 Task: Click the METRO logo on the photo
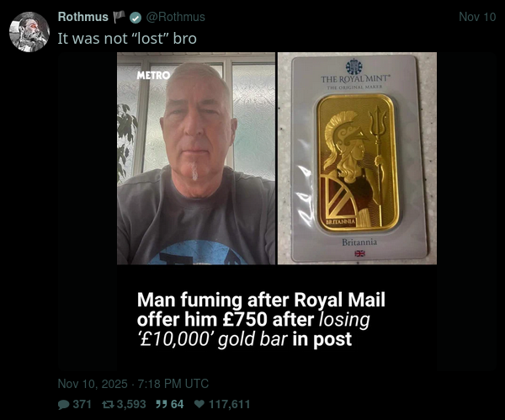[x=153, y=76]
